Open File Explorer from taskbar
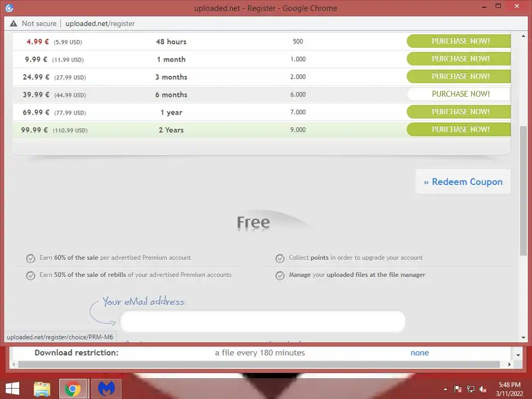This screenshot has width=532, height=399. tap(42, 389)
